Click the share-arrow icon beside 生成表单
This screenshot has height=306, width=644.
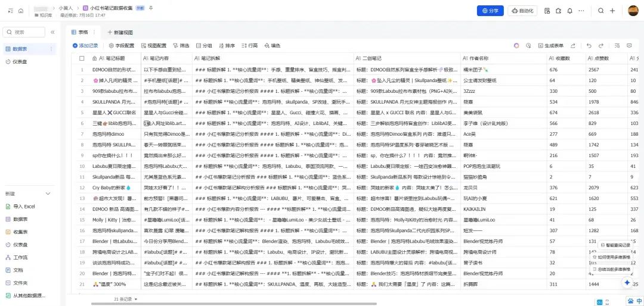pos(573,45)
